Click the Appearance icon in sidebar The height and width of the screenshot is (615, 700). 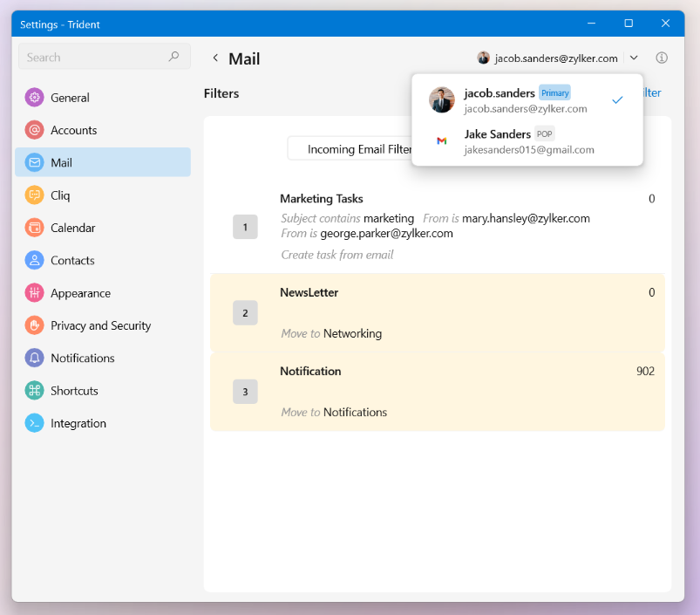(x=34, y=293)
